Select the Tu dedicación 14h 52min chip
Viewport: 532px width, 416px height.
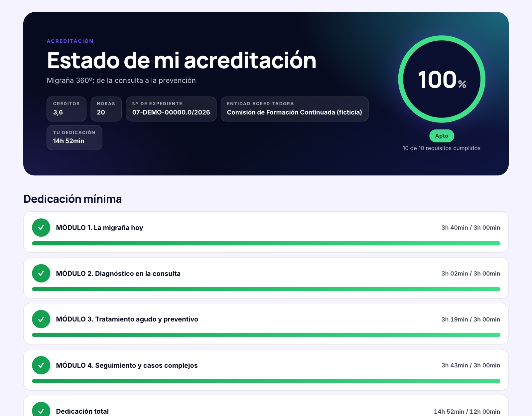74,137
